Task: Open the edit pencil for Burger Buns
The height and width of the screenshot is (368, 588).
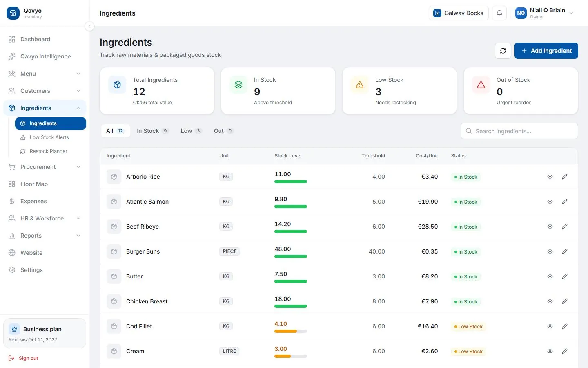Action: click(565, 251)
